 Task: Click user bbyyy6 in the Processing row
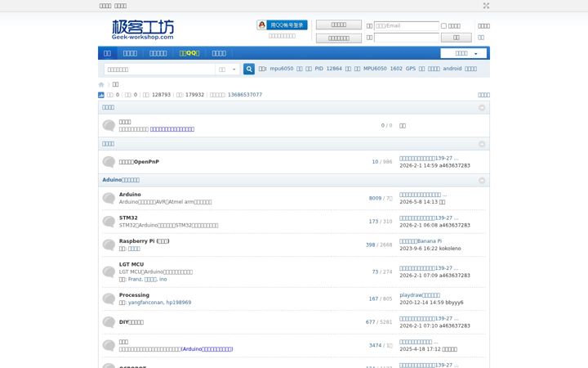coord(454,303)
